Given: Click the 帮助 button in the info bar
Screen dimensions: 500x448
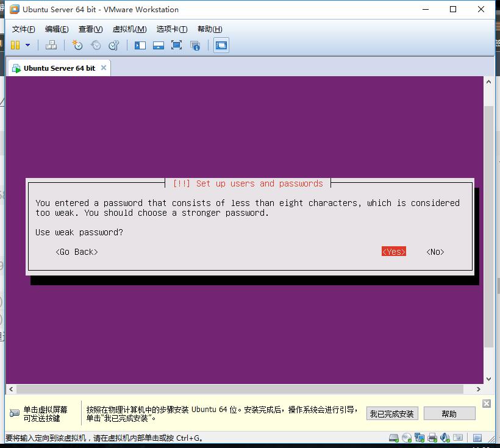Looking at the screenshot, I should 449,414.
